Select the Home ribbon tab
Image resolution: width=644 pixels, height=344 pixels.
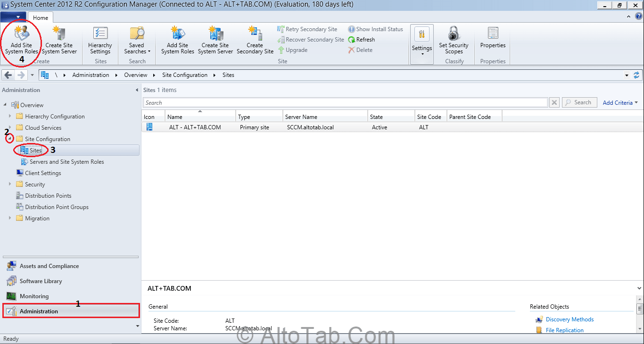click(x=41, y=17)
